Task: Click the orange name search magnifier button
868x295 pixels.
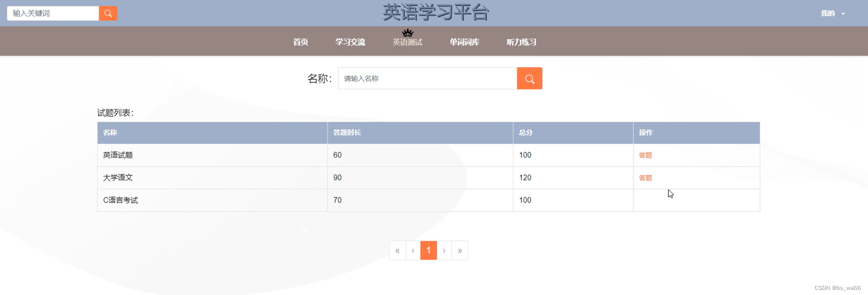Action: pos(529,78)
